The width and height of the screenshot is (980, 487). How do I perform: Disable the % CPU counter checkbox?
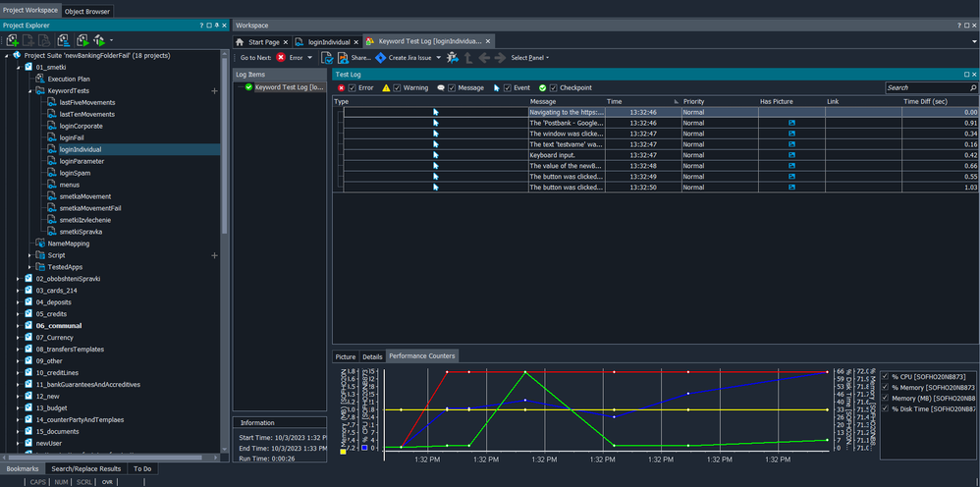tap(887, 376)
